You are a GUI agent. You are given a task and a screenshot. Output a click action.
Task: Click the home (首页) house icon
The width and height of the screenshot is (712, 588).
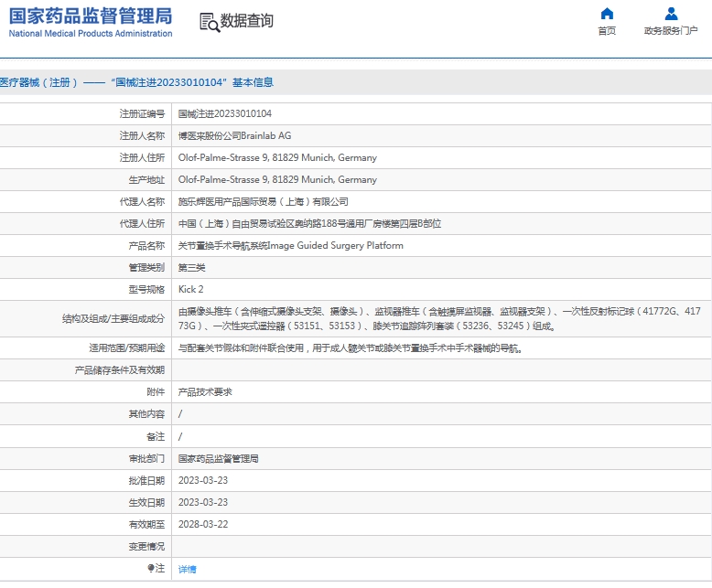click(x=607, y=14)
